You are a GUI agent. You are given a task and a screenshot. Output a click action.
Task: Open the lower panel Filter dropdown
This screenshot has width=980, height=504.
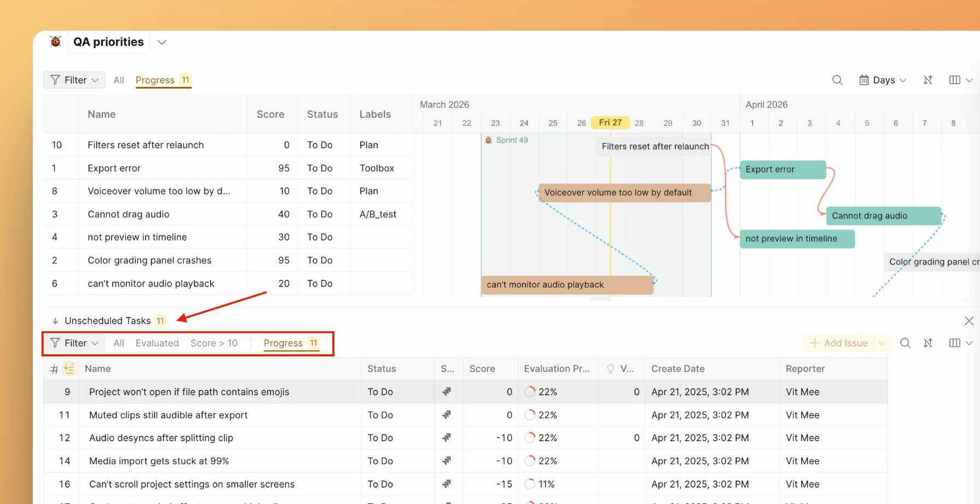click(74, 343)
